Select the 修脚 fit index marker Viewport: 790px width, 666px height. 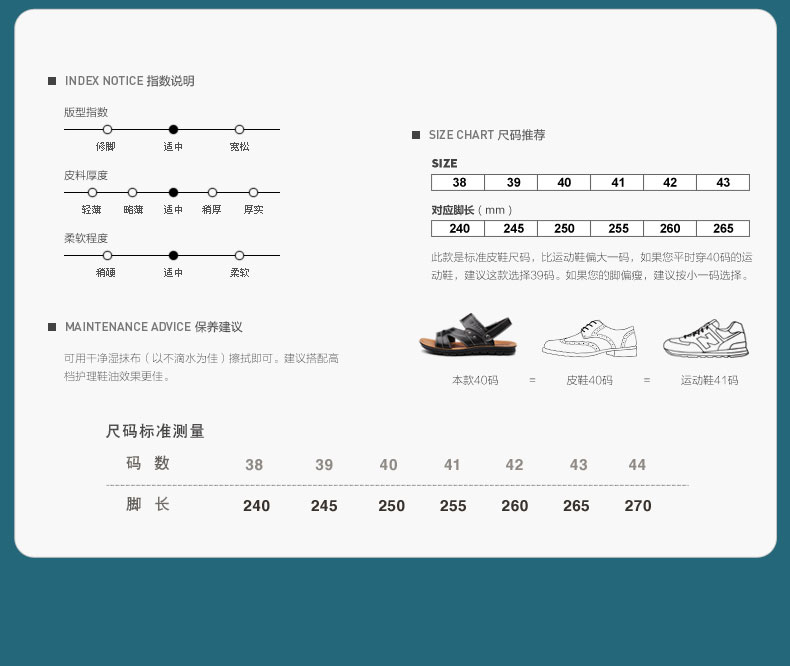pyautogui.click(x=107, y=129)
